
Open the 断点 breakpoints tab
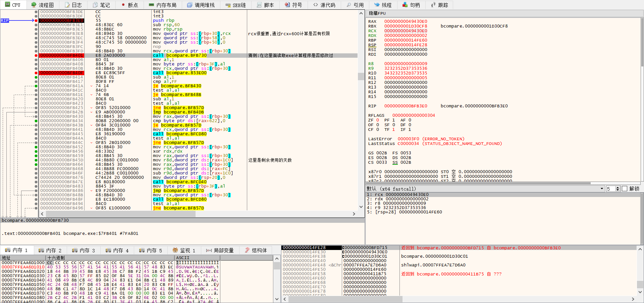[129, 5]
